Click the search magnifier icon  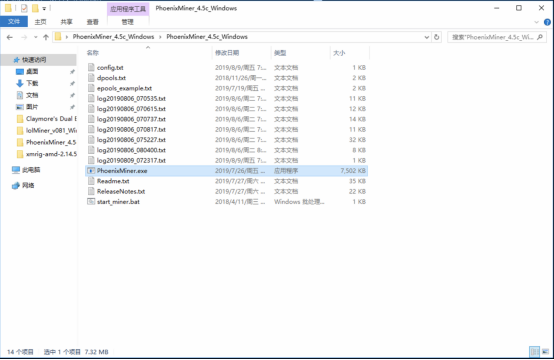[540, 37]
